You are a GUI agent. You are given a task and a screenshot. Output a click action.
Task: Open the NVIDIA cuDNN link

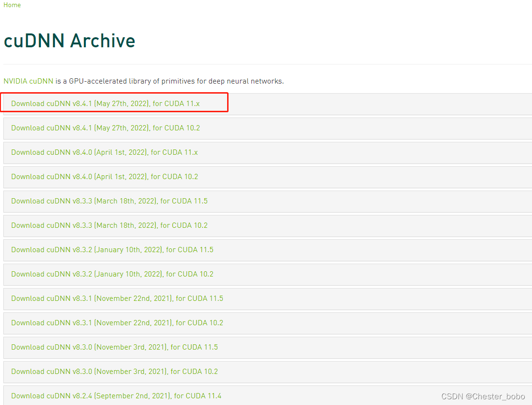(29, 81)
